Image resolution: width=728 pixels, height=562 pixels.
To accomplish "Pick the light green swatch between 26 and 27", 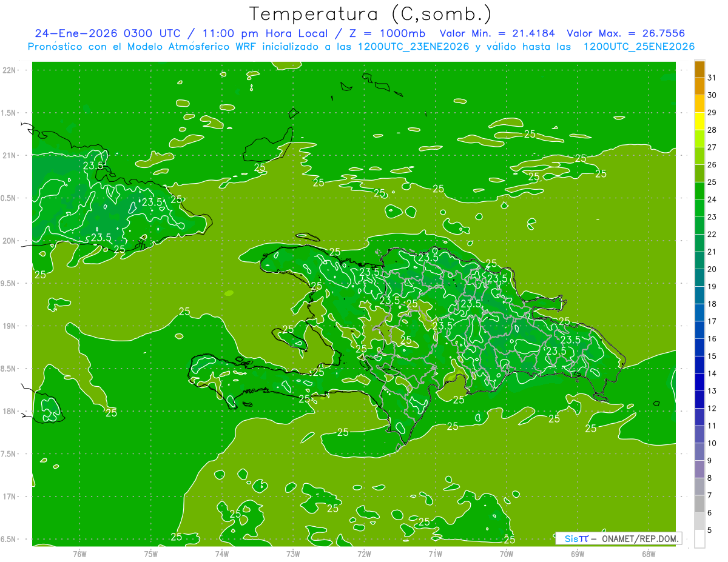I will tap(699, 156).
